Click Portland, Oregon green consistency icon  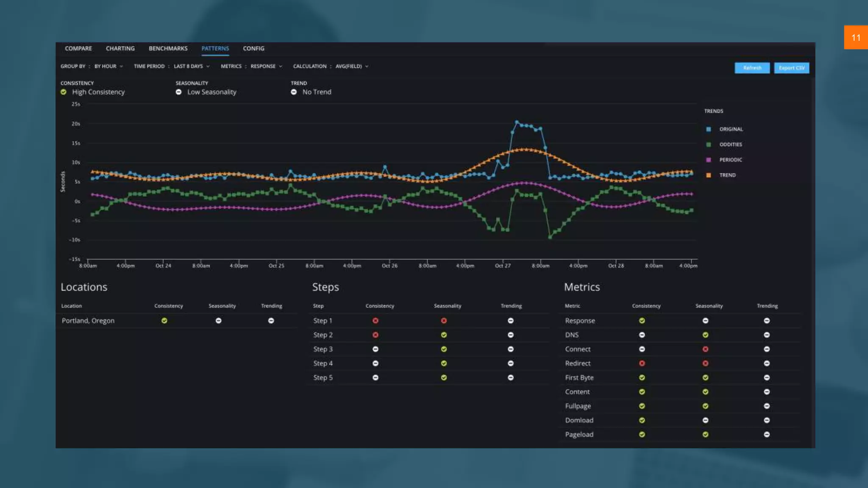(x=164, y=321)
